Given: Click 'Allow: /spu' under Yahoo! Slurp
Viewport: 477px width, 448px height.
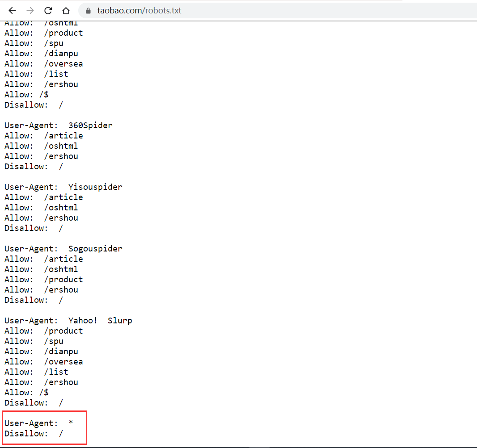Looking at the screenshot, I should [x=34, y=341].
